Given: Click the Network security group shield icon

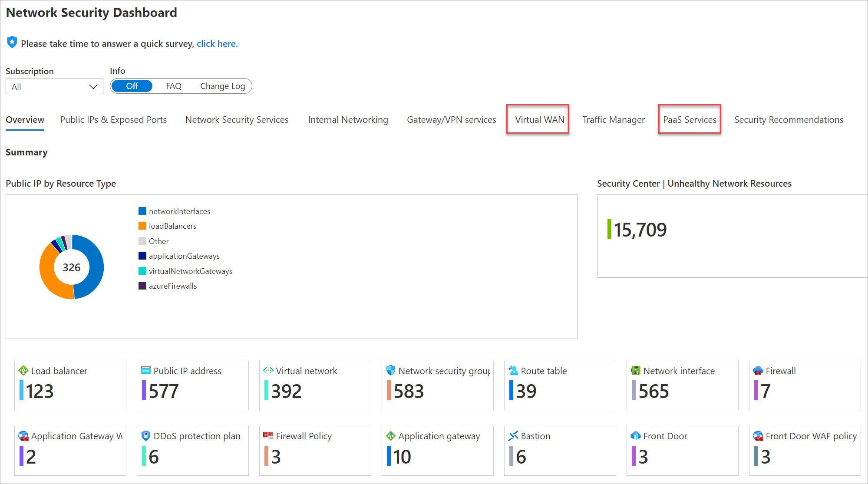Looking at the screenshot, I should click(x=390, y=371).
